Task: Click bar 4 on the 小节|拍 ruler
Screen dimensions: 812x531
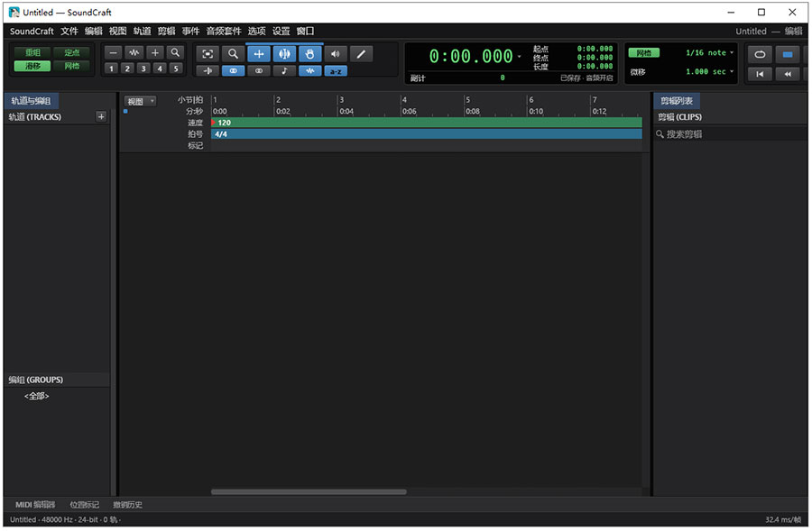Action: click(404, 100)
